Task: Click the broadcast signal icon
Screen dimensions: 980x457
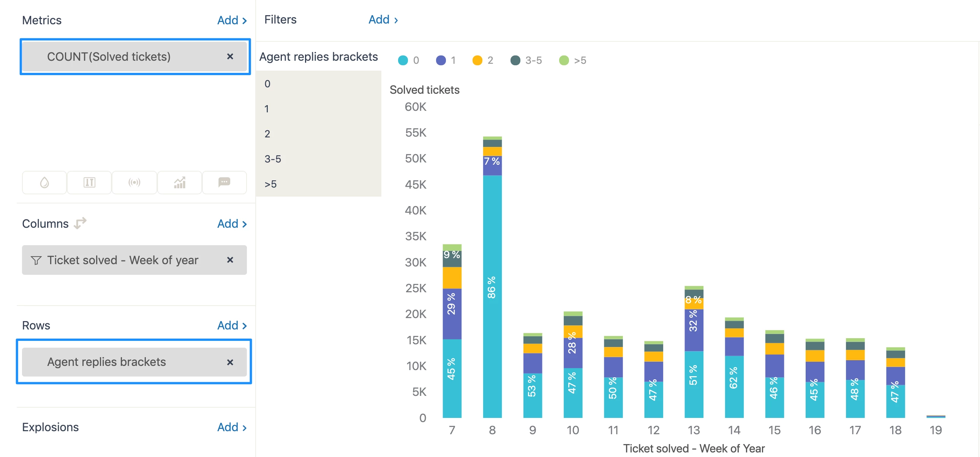Action: click(134, 183)
